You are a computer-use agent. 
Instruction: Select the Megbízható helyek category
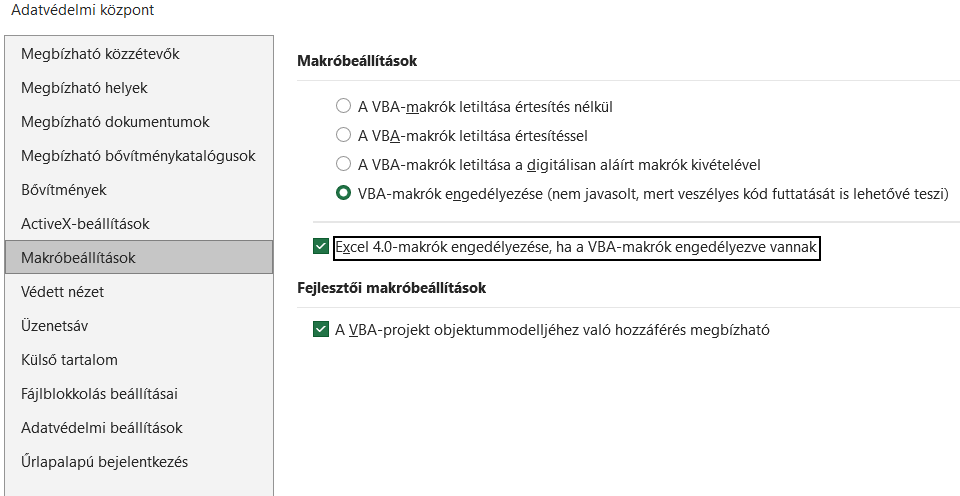point(84,88)
